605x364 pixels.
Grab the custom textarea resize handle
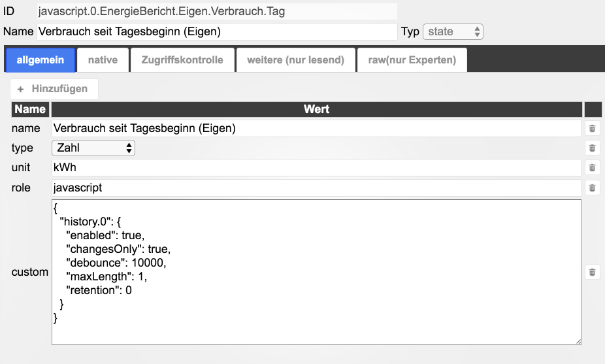click(x=578, y=341)
